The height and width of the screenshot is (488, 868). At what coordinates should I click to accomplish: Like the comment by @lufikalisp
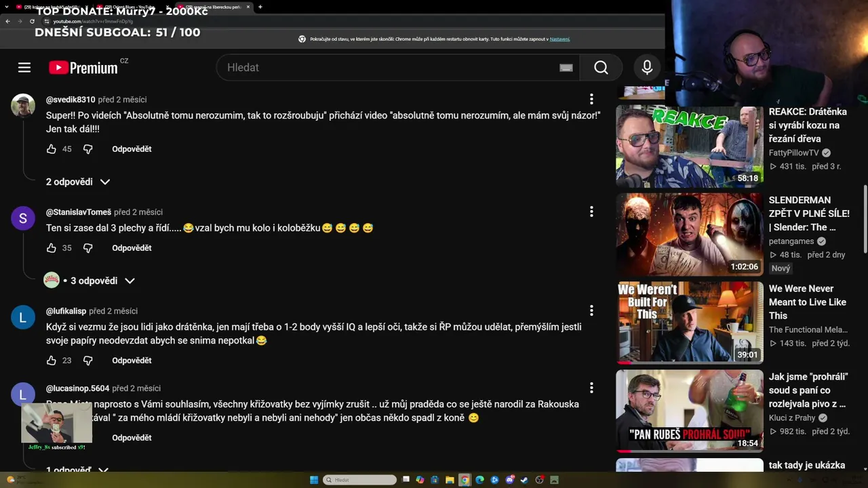pyautogui.click(x=52, y=361)
